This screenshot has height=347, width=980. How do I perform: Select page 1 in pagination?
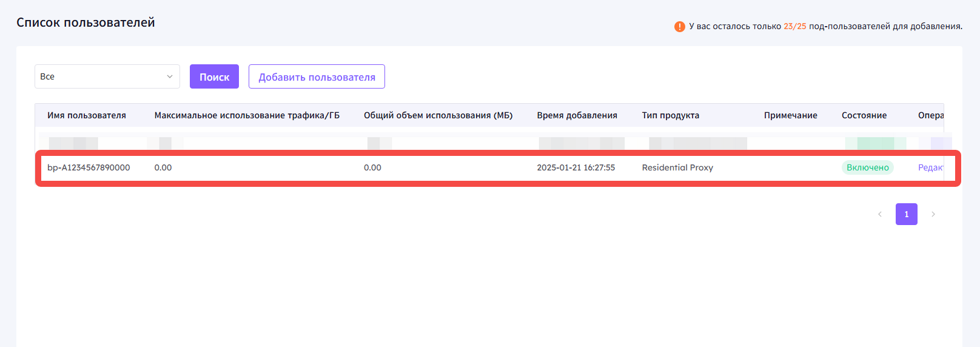coord(906,214)
